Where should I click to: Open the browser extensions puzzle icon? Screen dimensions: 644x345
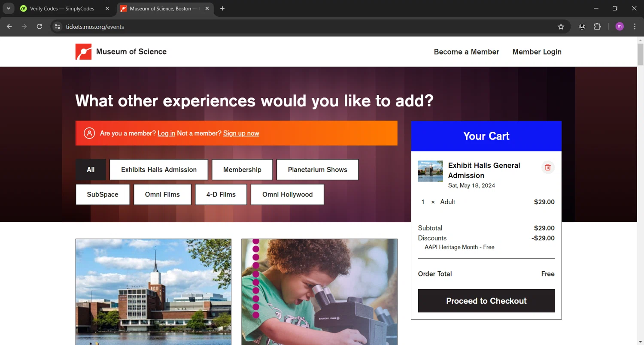597,27
